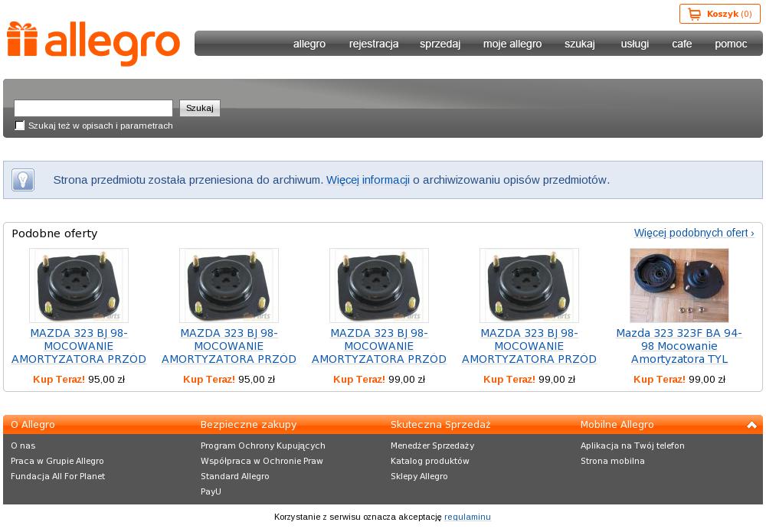766x532 pixels.
Task: Enable search in descriptions and parameters checkbox
Action: pos(20,126)
